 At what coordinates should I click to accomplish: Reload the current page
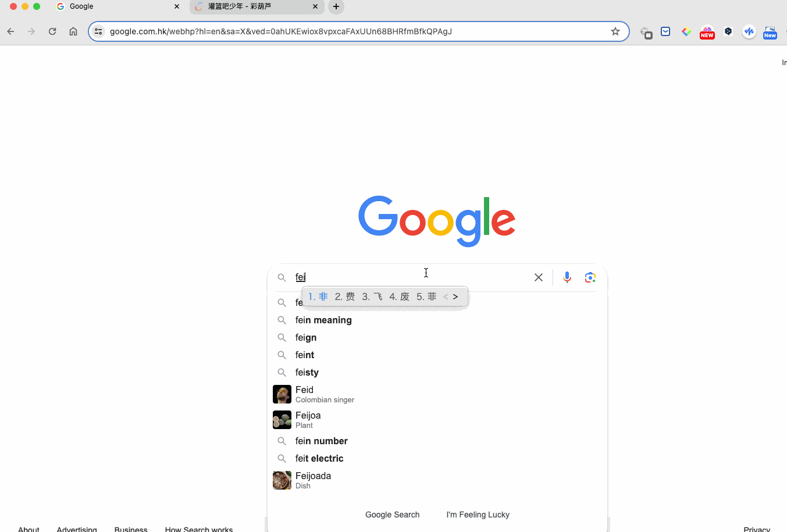pos(52,31)
